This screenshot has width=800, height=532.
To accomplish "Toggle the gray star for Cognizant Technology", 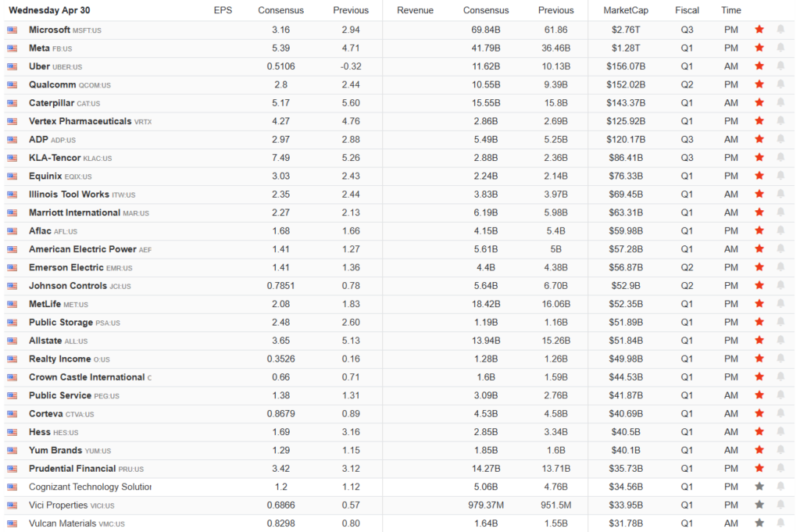I will click(x=759, y=487).
